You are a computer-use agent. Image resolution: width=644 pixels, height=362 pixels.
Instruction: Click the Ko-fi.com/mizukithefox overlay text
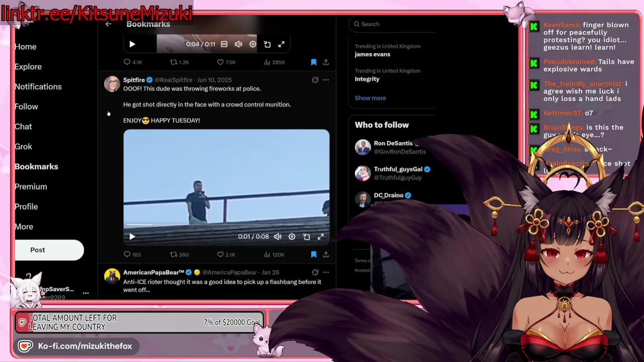coord(85,346)
